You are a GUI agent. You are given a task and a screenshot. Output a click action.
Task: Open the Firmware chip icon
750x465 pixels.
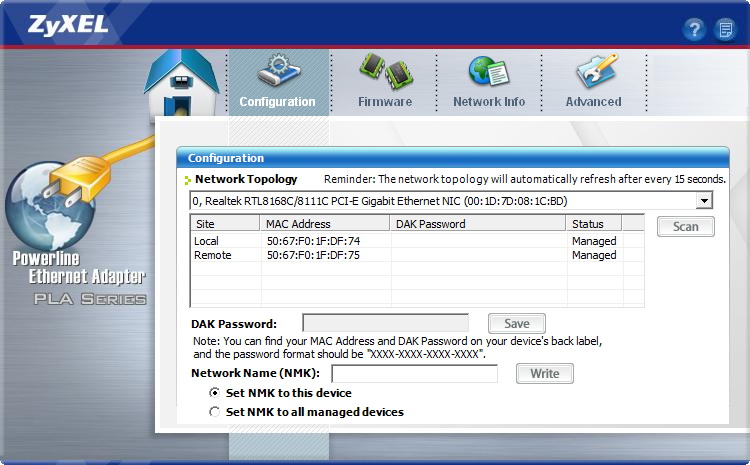[385, 72]
